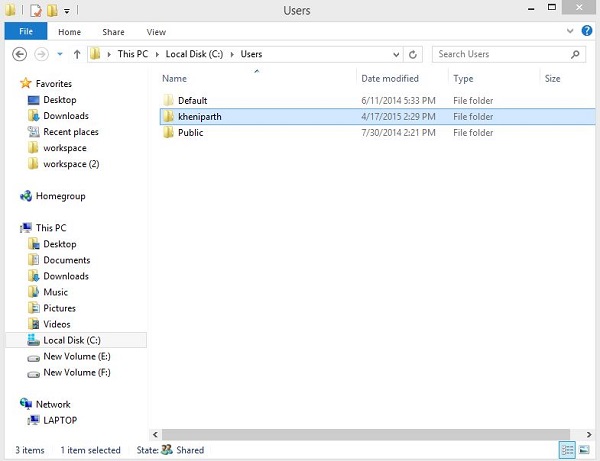The height and width of the screenshot is (461, 600).
Task: Click Users in the address breadcrumb
Action: pos(251,54)
